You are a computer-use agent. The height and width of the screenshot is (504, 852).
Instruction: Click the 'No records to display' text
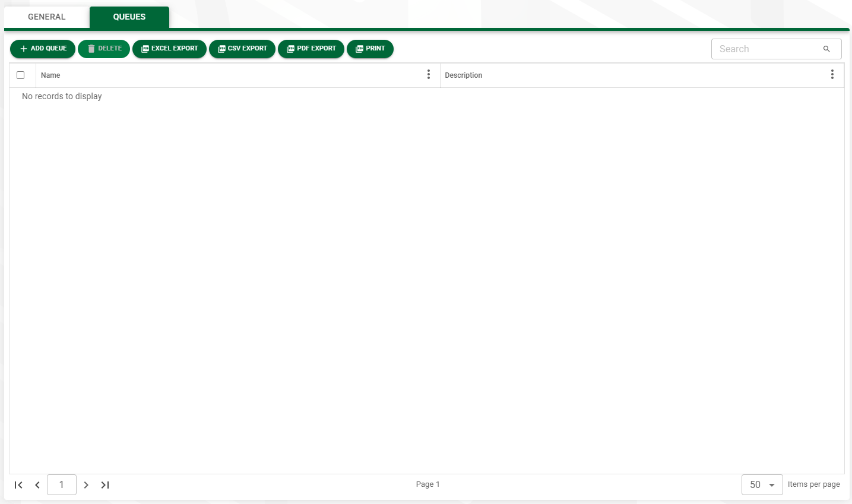click(62, 96)
